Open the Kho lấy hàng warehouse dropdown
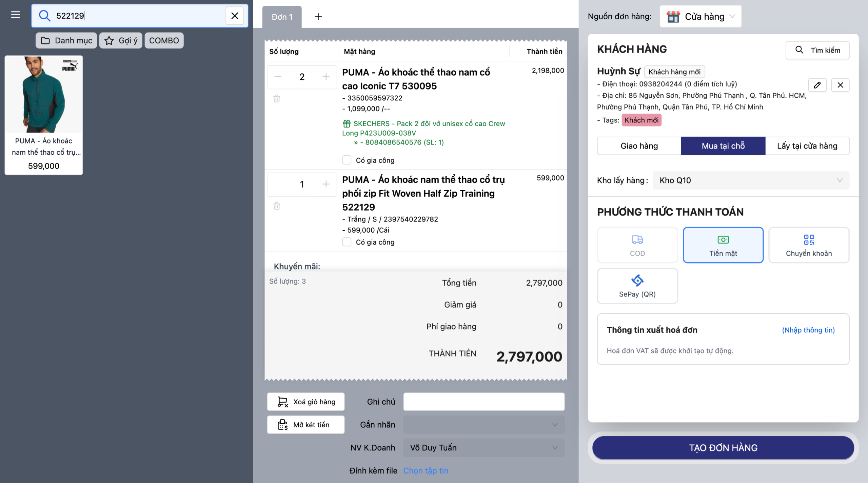 click(x=751, y=180)
